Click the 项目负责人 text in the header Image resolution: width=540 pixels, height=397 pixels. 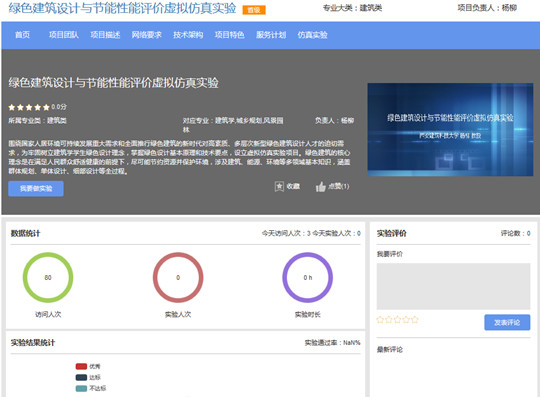487,8
